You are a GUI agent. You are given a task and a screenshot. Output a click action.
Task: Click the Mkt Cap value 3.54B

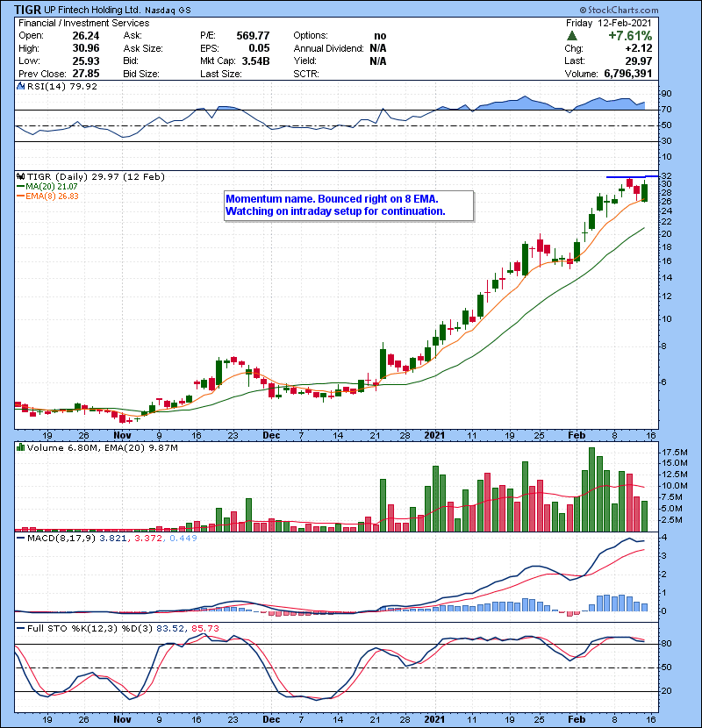(255, 61)
